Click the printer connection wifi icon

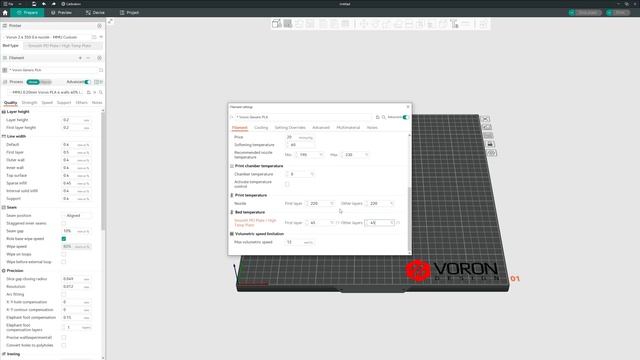101,37
